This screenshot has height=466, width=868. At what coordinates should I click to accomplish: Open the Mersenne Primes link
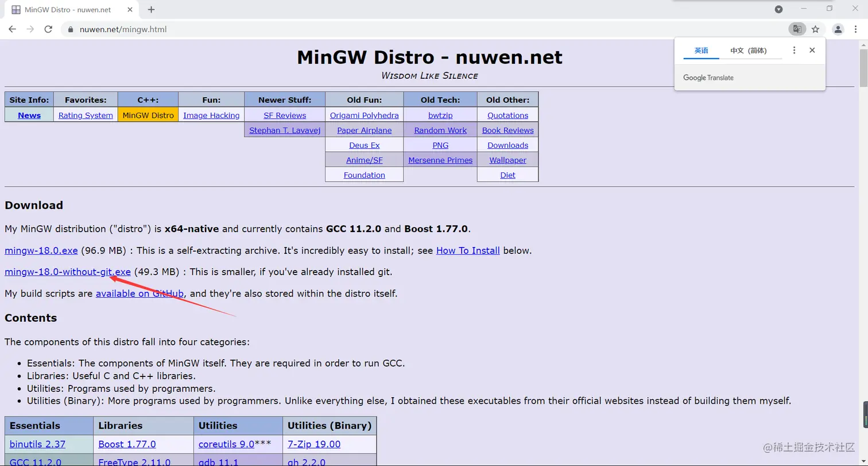pyautogui.click(x=440, y=160)
